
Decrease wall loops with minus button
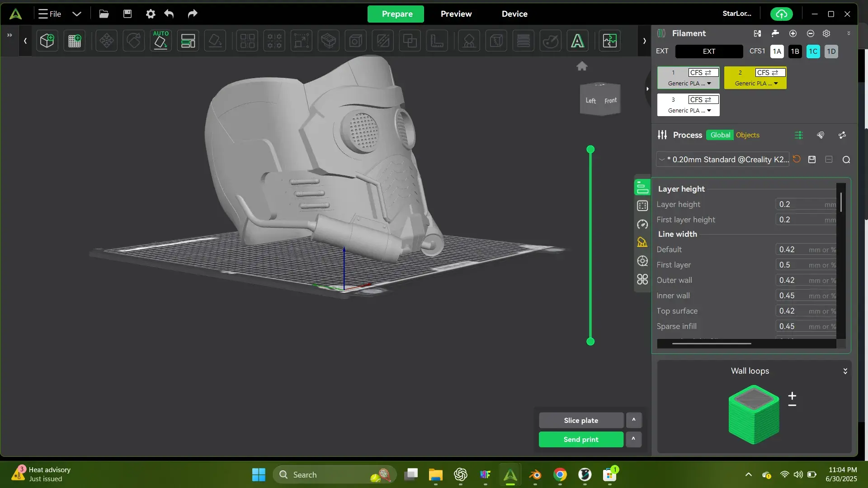click(x=792, y=405)
